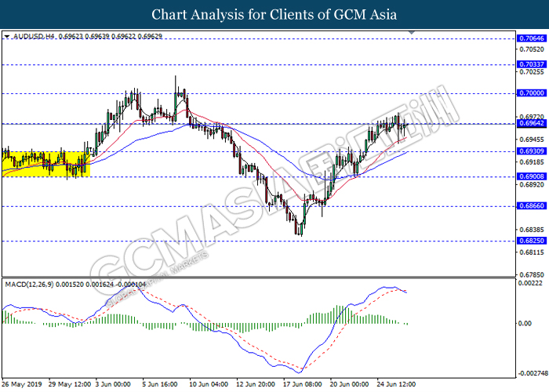Click the 0.70520 axis price value
This screenshot has width=549, height=392.
point(532,49)
